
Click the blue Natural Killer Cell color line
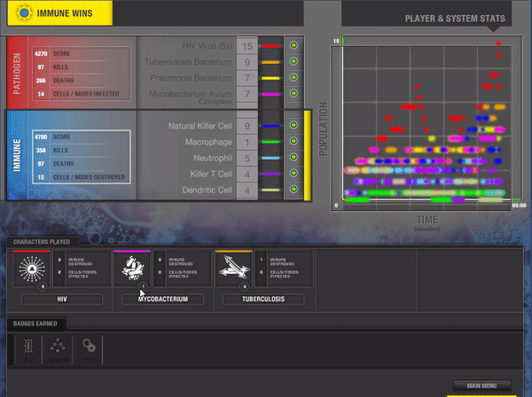click(x=270, y=126)
